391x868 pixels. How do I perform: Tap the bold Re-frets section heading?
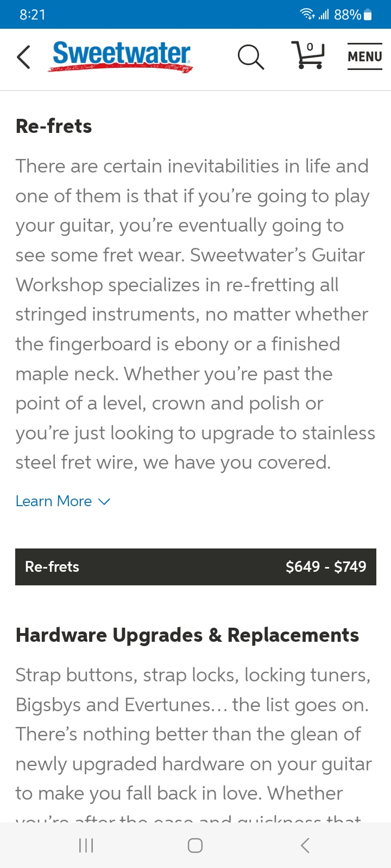(x=54, y=126)
